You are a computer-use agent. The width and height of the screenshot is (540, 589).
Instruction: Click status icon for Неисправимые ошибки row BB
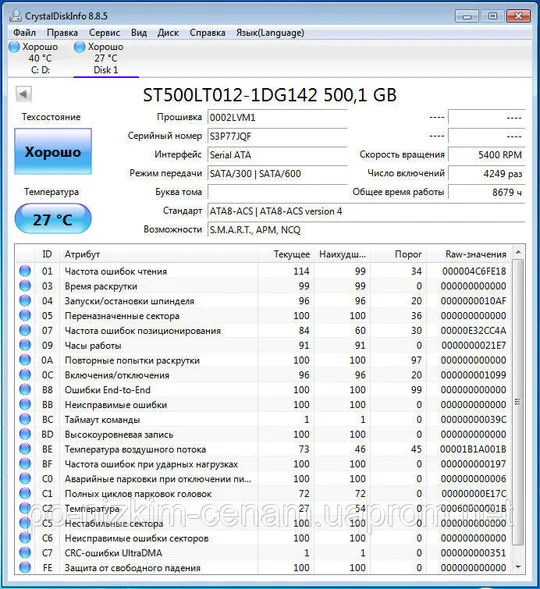pyautogui.click(x=25, y=405)
